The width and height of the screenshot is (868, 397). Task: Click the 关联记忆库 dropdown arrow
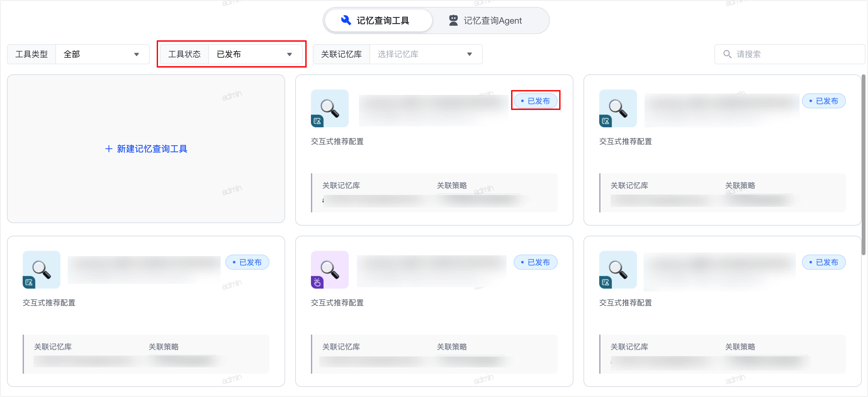469,55
